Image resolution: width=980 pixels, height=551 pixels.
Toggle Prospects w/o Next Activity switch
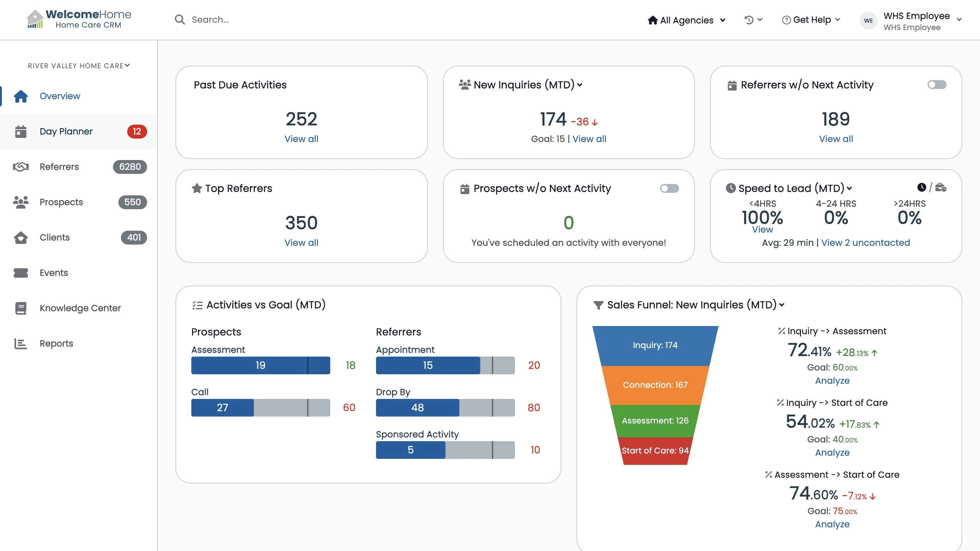point(669,188)
